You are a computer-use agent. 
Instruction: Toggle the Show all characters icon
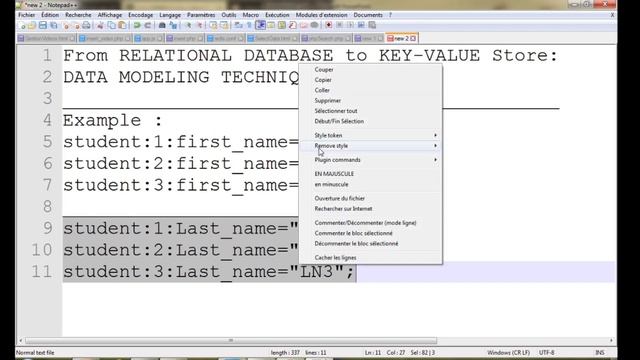249,25
